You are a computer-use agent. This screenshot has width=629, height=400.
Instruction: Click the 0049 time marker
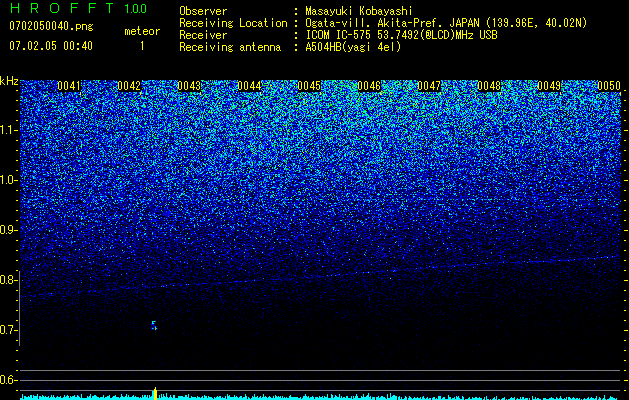549,86
